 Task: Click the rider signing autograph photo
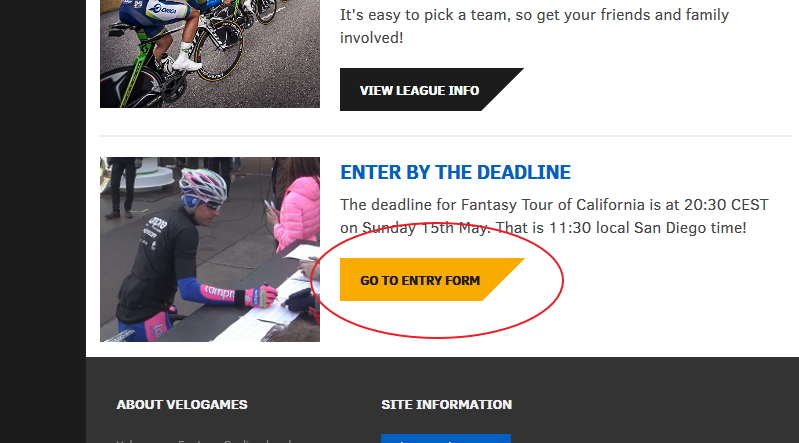[209, 249]
